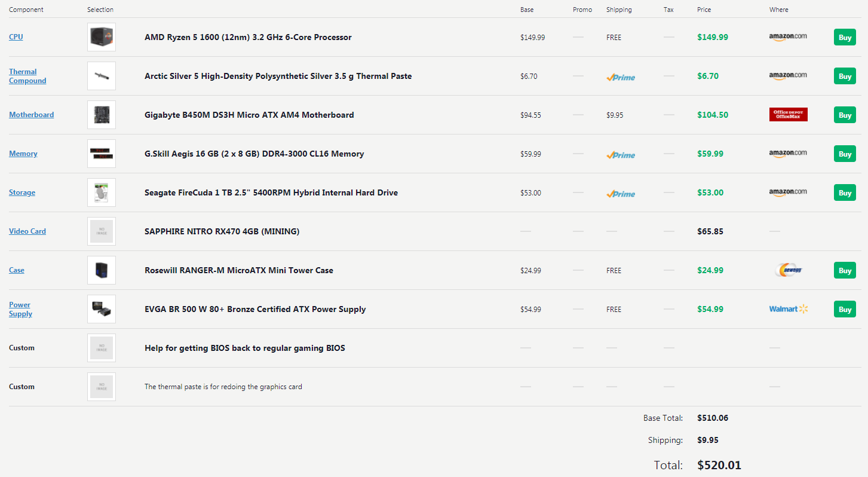Click the note about thermal paste for graphics card

tap(223, 387)
